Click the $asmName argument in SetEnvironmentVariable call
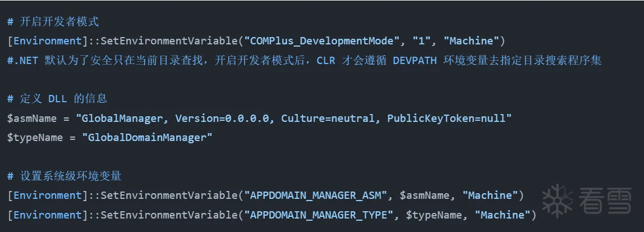The image size is (644, 232). click(x=425, y=195)
